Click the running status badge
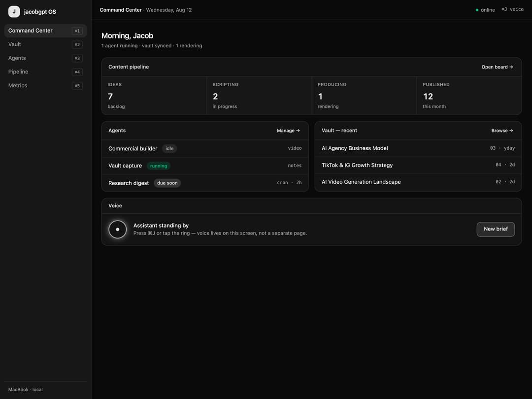 coord(159,166)
